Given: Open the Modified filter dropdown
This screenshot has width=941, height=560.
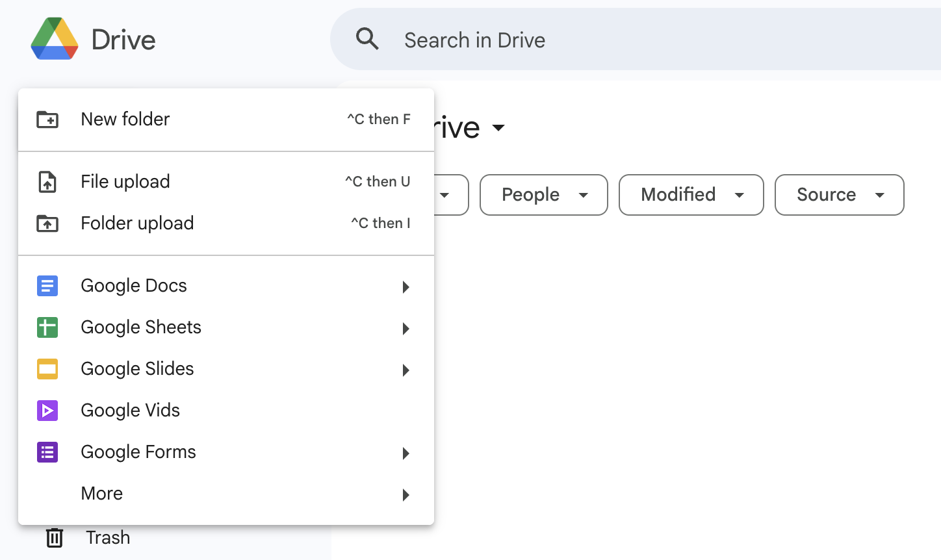Looking at the screenshot, I should (x=691, y=195).
